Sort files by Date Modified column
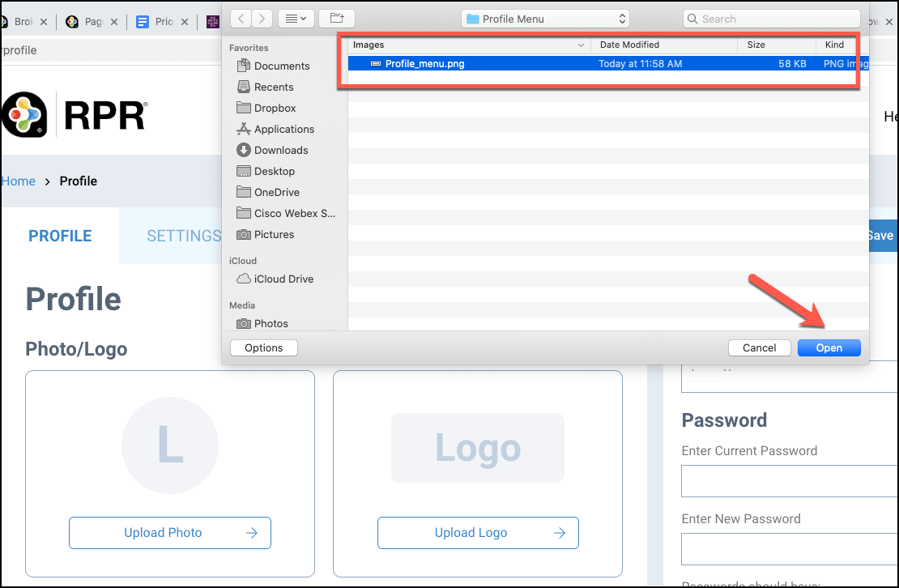Image resolution: width=899 pixels, height=588 pixels. (629, 45)
